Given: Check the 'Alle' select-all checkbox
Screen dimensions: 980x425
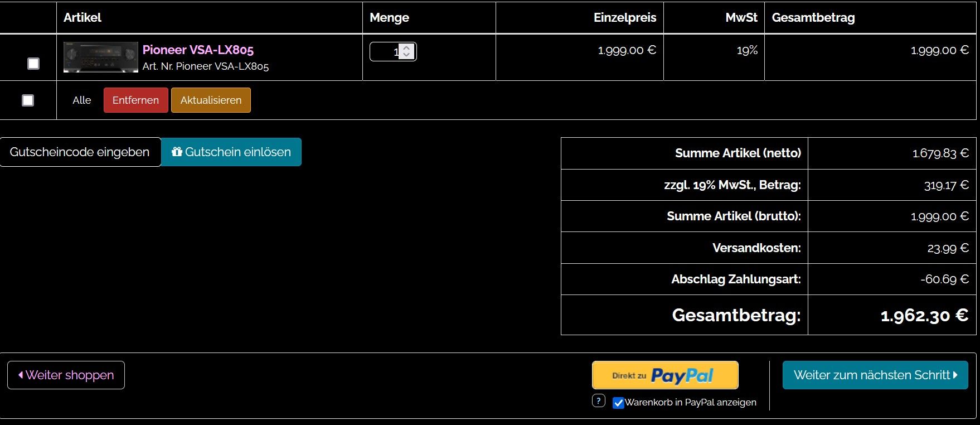Looking at the screenshot, I should (28, 100).
